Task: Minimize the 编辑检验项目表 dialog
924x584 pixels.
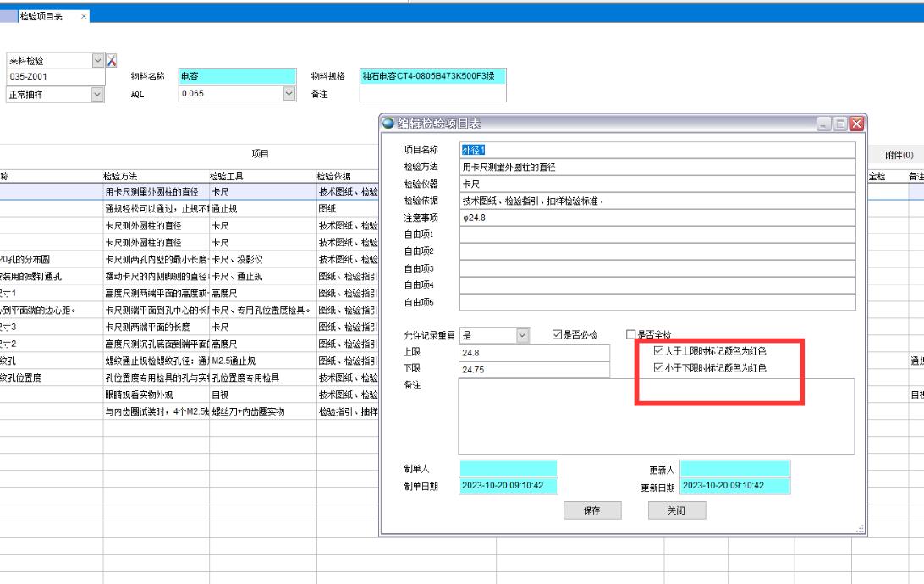Action: coord(824,125)
